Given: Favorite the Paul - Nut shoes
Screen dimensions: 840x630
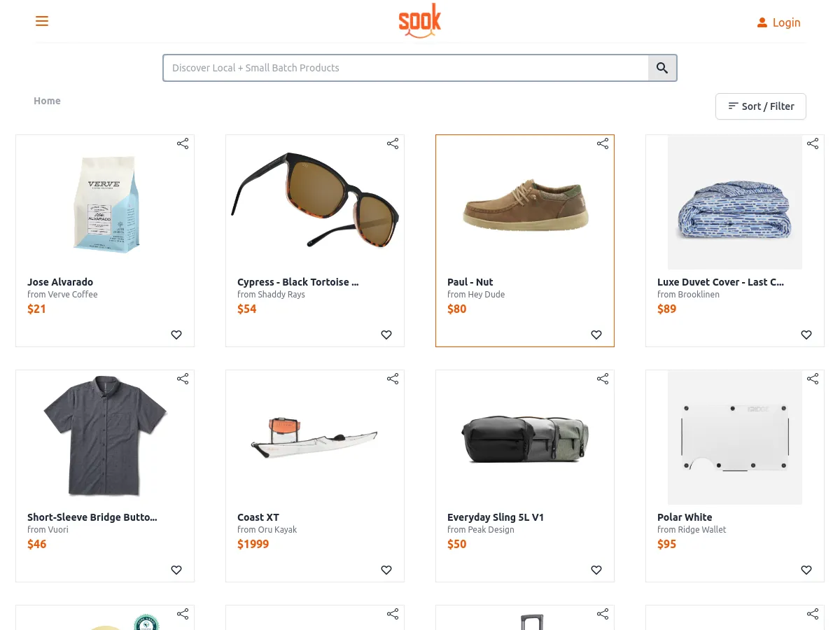Looking at the screenshot, I should [596, 335].
